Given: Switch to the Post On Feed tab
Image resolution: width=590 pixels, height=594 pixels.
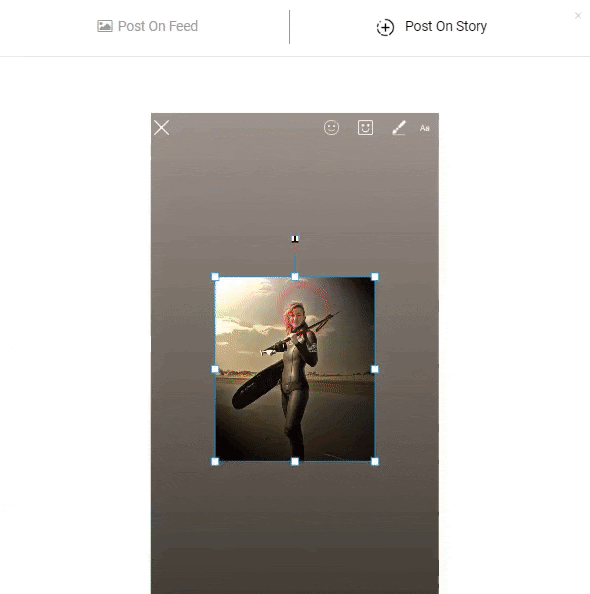Looking at the screenshot, I should pyautogui.click(x=147, y=26).
